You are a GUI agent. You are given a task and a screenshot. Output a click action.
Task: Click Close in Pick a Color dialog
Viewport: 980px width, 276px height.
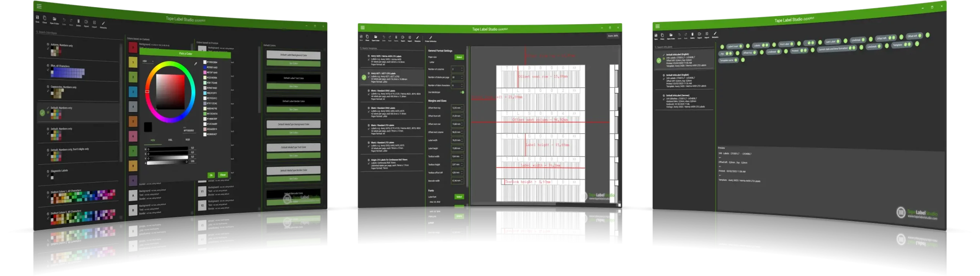point(223,175)
